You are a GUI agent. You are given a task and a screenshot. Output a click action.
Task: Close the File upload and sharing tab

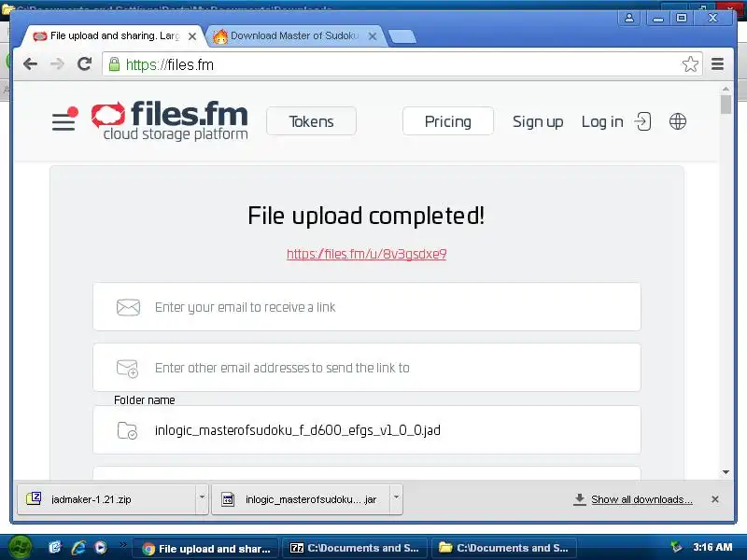(x=192, y=36)
